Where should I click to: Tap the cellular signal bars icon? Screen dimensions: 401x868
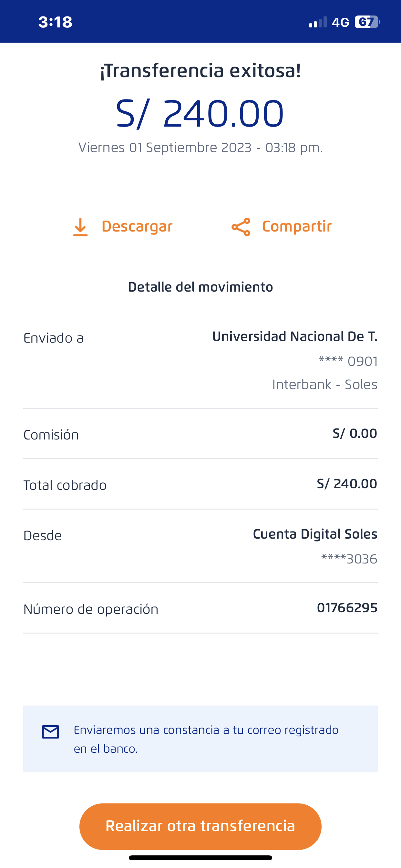pos(317,22)
